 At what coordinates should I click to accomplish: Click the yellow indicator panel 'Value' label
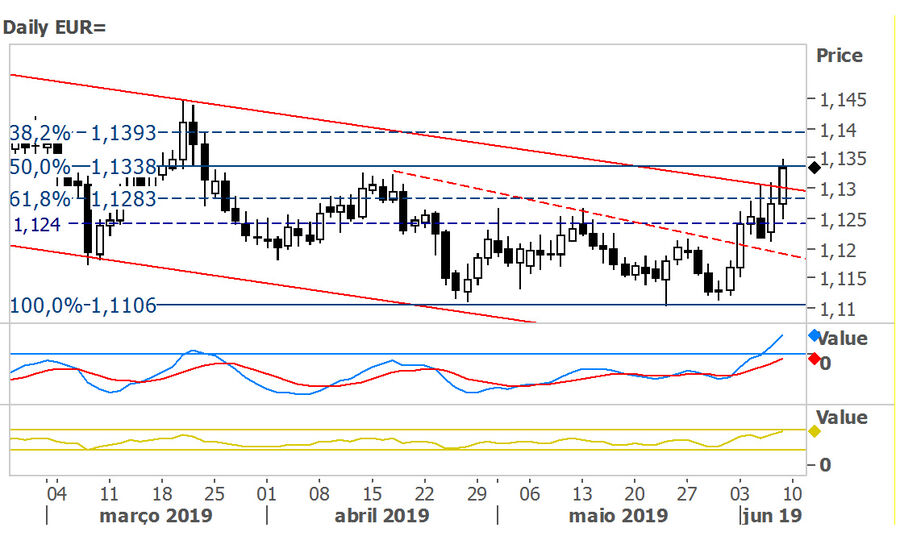tap(842, 417)
